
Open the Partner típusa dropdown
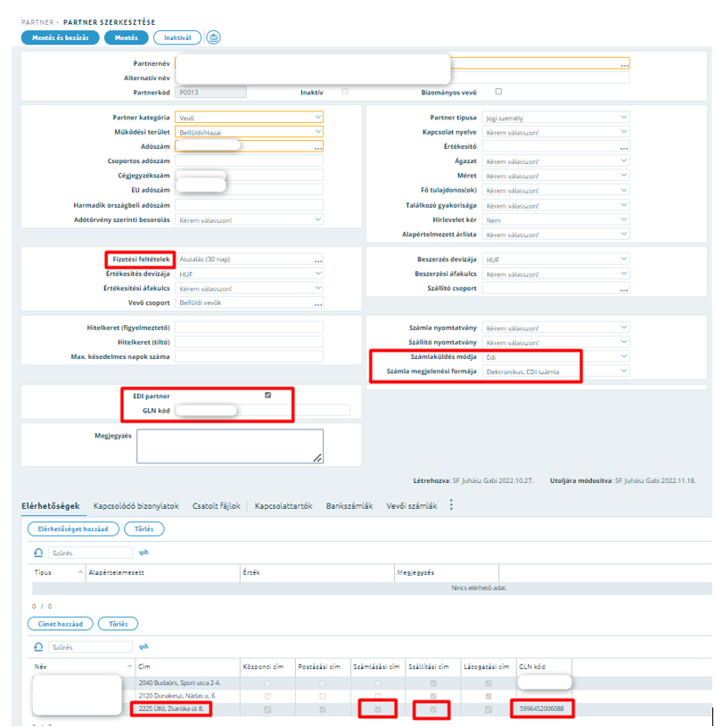(x=555, y=118)
